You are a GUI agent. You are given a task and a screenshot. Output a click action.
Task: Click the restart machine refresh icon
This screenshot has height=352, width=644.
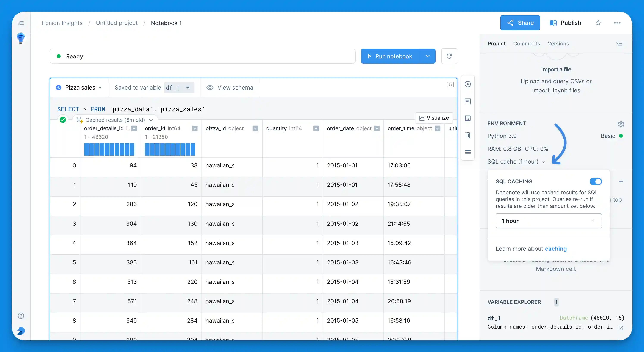449,56
